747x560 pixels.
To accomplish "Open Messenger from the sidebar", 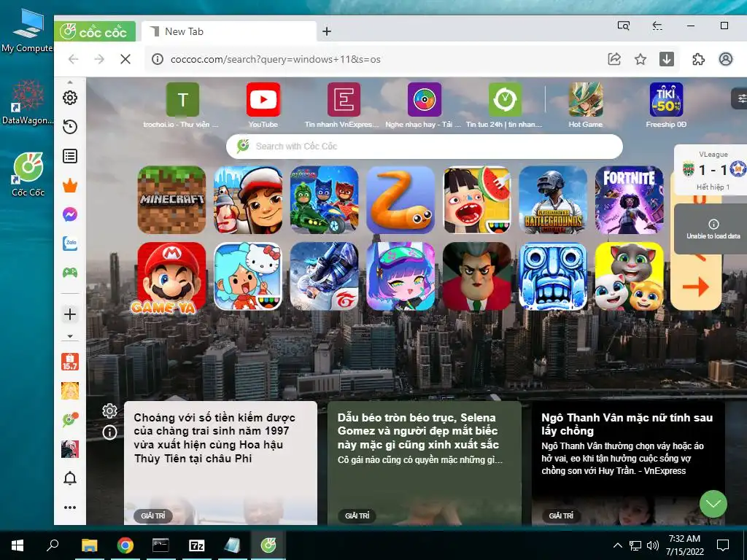I will click(70, 214).
